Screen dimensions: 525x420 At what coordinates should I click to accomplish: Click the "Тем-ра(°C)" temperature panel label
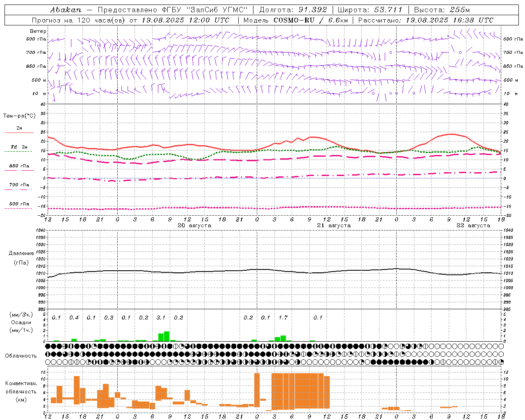pyautogui.click(x=19, y=116)
